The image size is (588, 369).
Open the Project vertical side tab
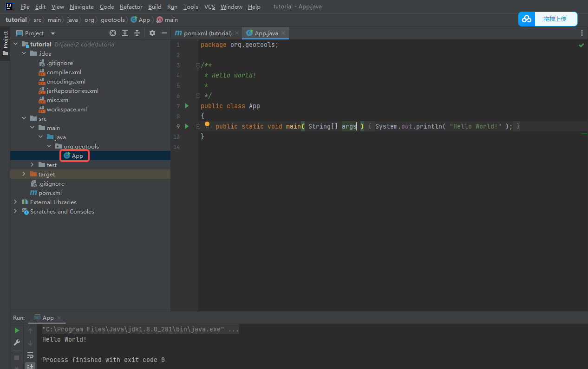[x=5, y=40]
